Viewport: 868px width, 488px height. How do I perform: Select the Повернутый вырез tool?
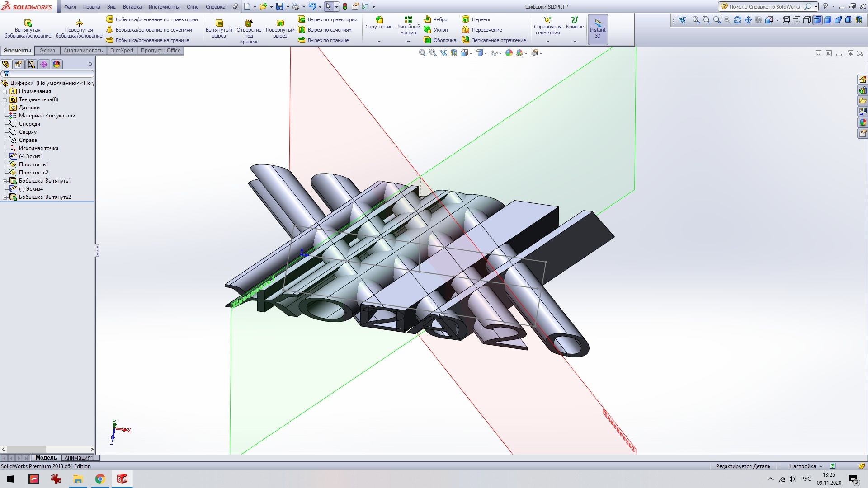pyautogui.click(x=280, y=29)
